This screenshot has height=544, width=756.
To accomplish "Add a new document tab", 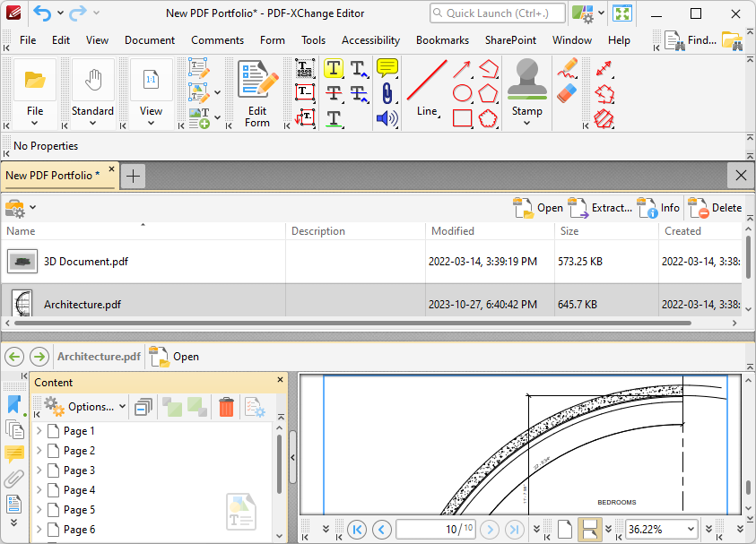I will [133, 176].
